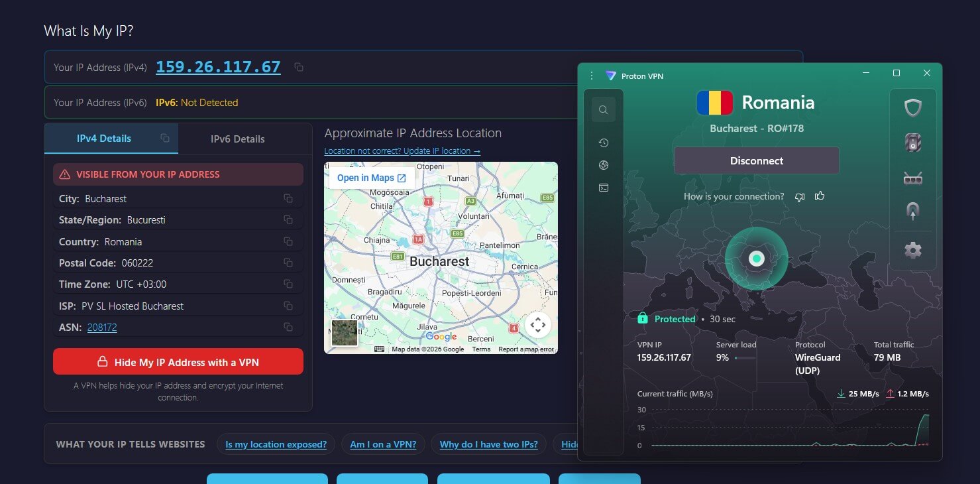Open the IP address 159.26.117.67 link
Screen dimensions: 980x484
point(218,67)
